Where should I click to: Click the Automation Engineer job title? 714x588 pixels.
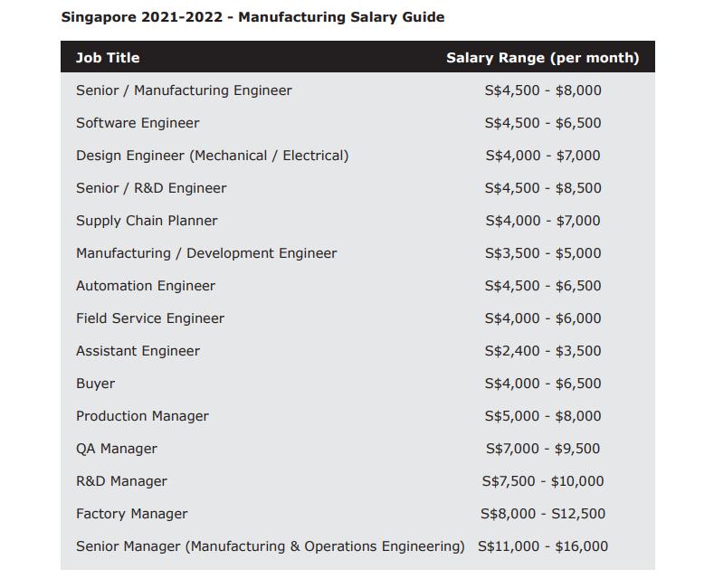tap(146, 286)
